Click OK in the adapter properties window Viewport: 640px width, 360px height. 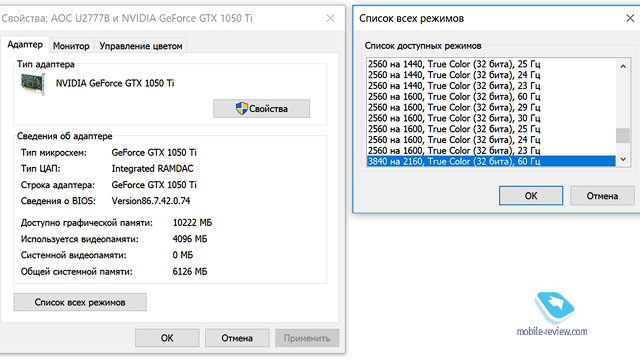(167, 338)
